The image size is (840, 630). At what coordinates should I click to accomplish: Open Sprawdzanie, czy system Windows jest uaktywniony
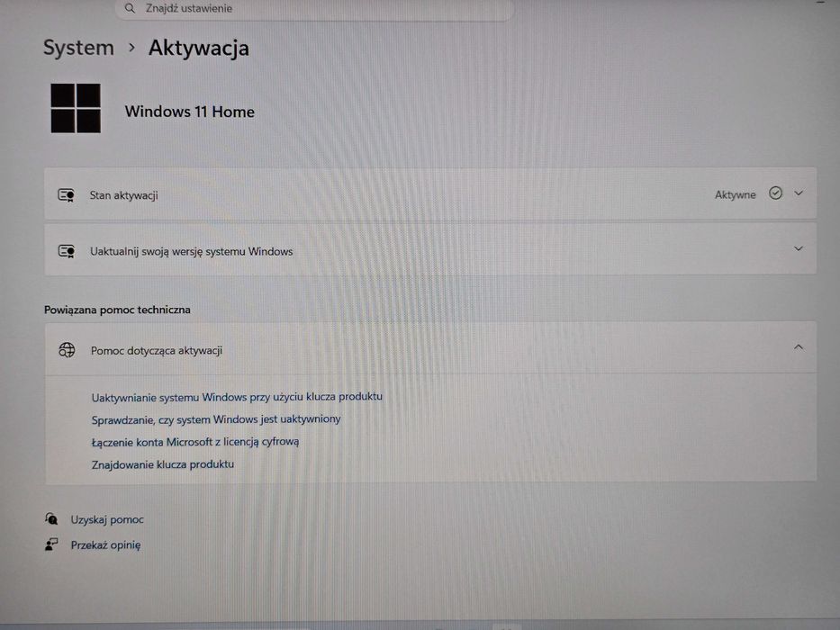(216, 419)
